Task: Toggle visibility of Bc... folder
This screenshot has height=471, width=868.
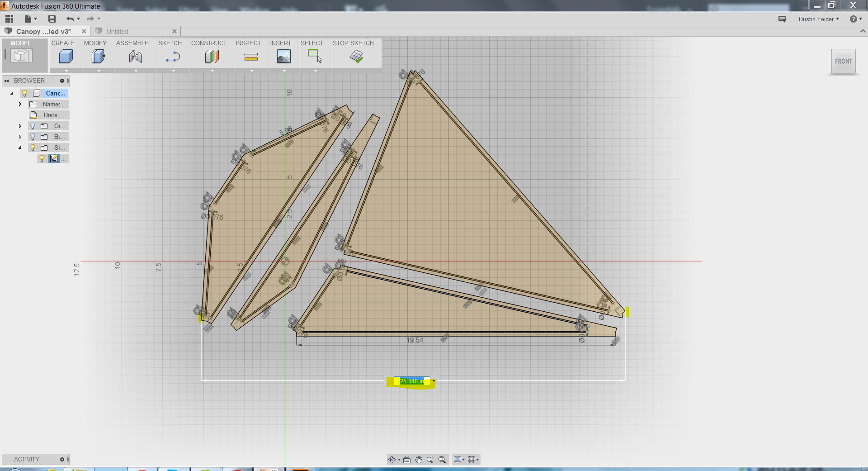Action: point(33,137)
